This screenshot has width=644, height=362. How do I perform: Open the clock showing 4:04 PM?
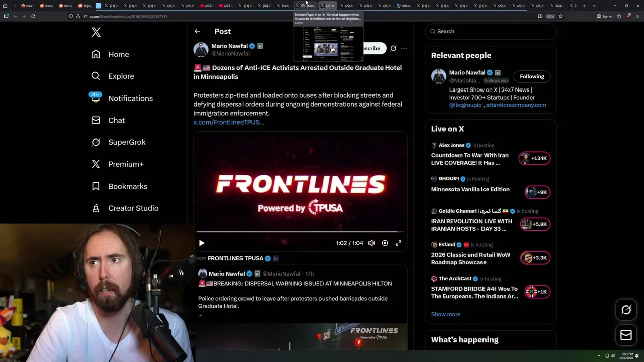626,356
